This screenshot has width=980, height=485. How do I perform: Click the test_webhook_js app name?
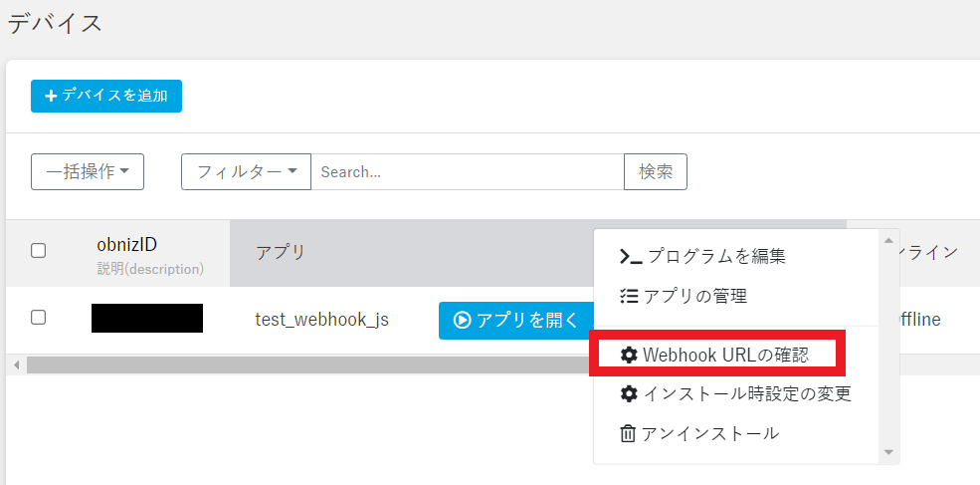point(321,320)
